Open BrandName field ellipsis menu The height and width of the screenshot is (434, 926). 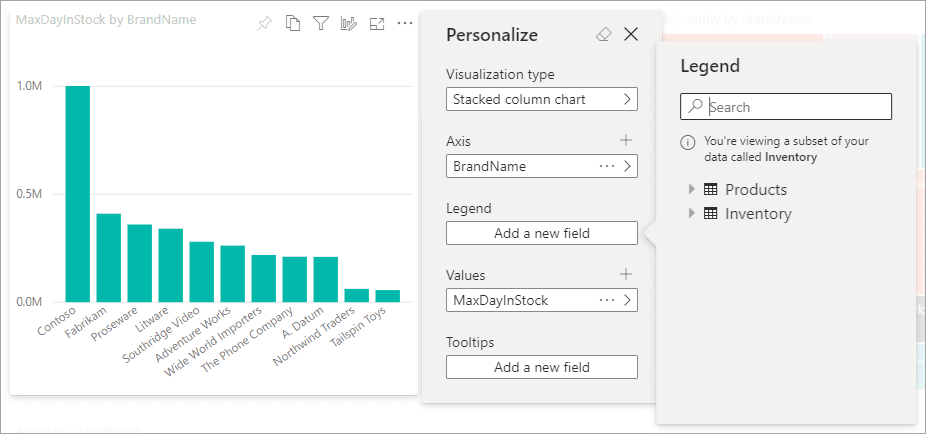(x=607, y=166)
